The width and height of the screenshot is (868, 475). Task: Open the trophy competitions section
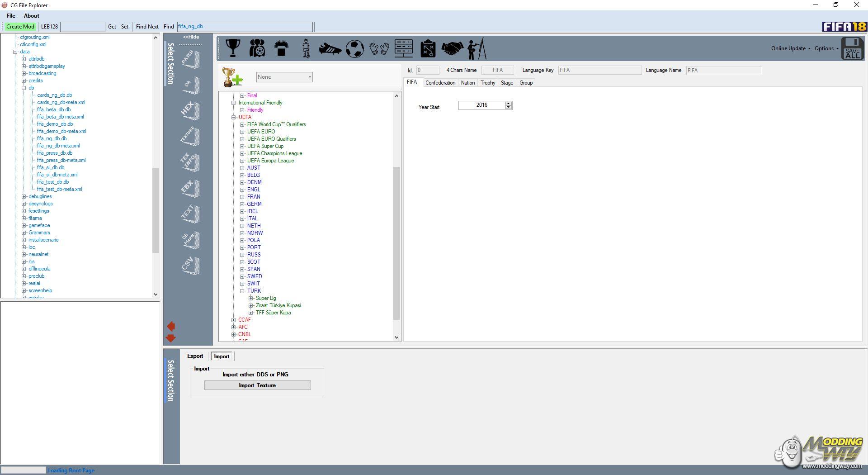[233, 48]
